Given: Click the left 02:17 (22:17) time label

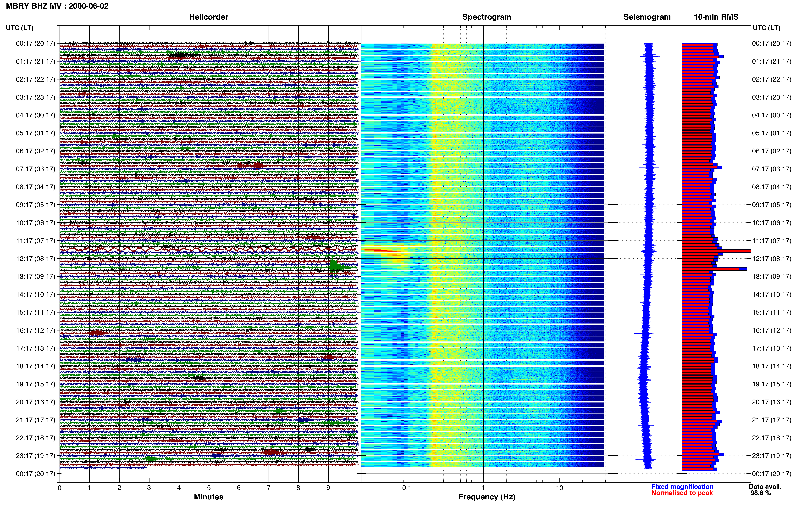Looking at the screenshot, I should 36,79.
